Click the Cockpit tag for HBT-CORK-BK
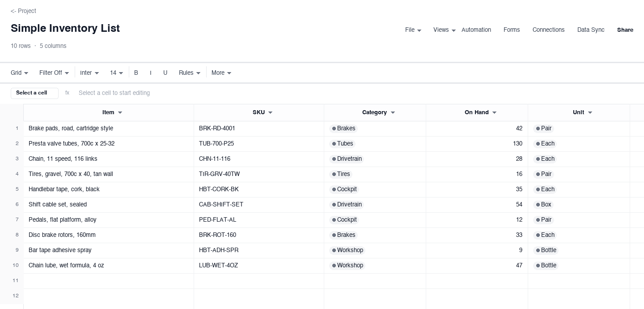 (x=344, y=189)
